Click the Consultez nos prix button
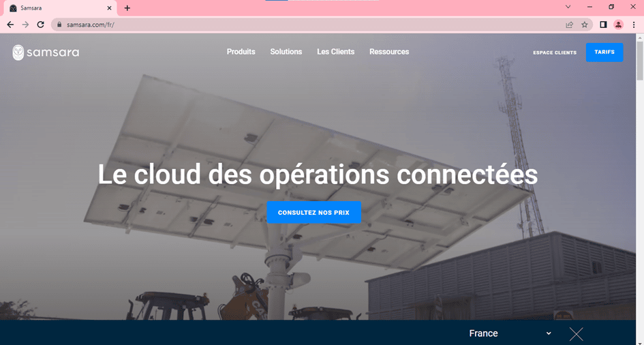The image size is (644, 345). point(313,212)
